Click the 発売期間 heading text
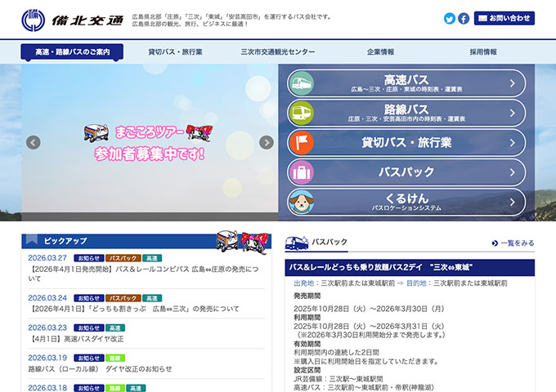The image size is (556, 392). tap(307, 296)
